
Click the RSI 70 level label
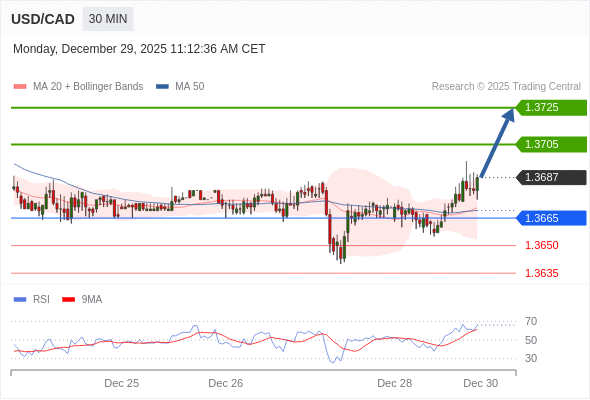coord(531,322)
